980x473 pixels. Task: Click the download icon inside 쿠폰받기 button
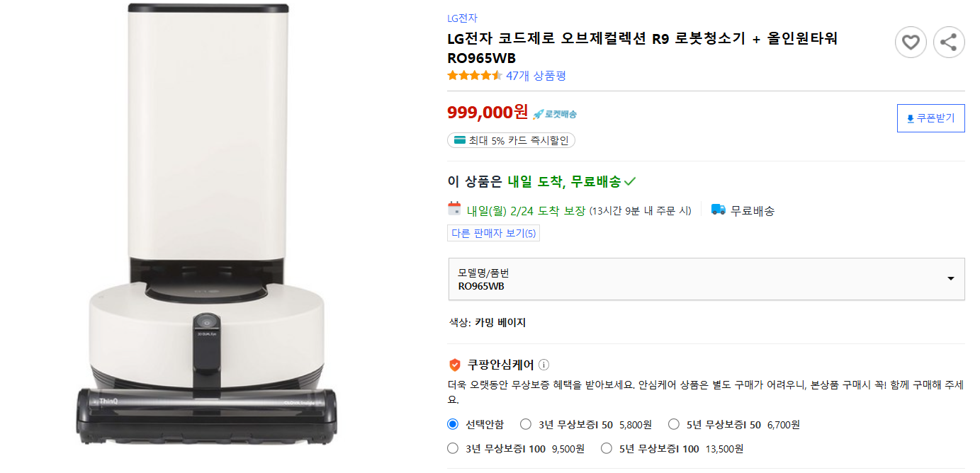pos(911,118)
